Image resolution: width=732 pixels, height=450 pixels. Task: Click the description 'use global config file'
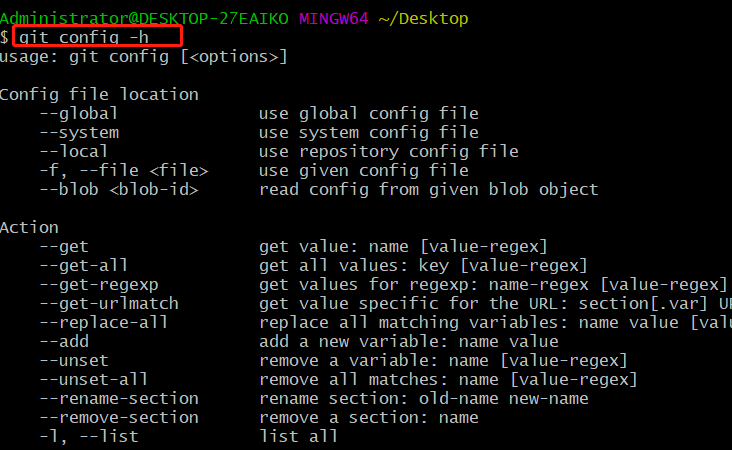(x=369, y=113)
